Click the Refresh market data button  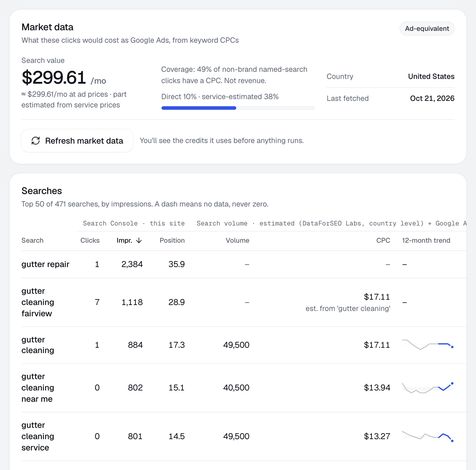77,141
